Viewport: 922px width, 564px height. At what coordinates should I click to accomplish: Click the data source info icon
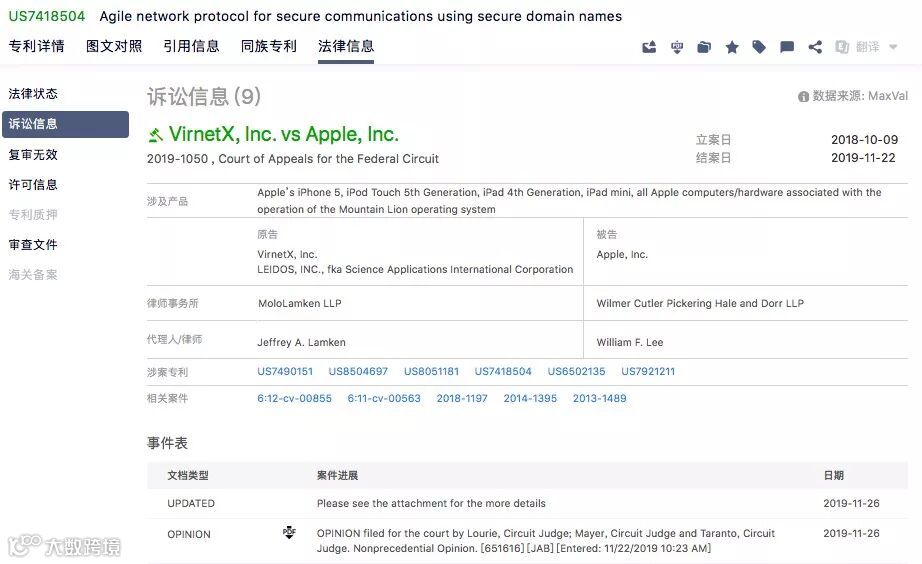click(x=803, y=97)
